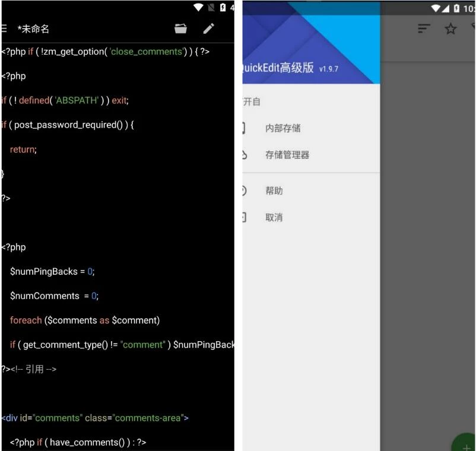The height and width of the screenshot is (451, 476).
Task: Click the storage manager icon in the dialog
Action: [x=243, y=154]
